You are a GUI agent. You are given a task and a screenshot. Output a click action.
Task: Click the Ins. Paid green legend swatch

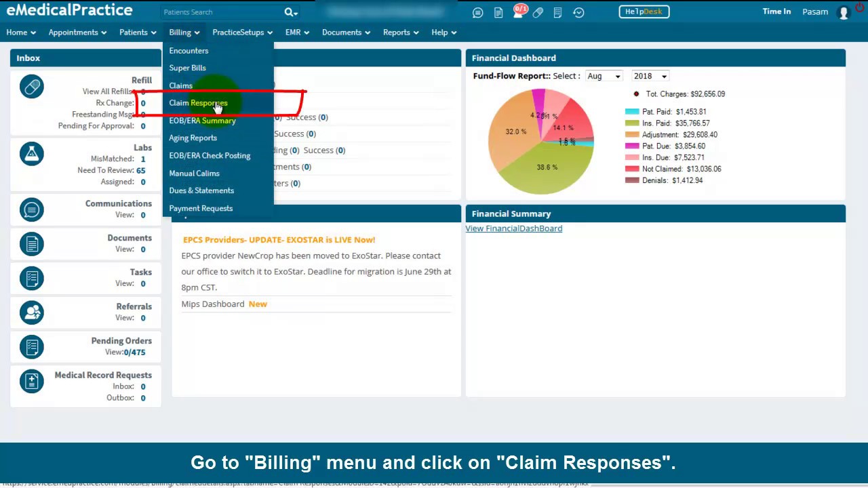[x=632, y=123]
